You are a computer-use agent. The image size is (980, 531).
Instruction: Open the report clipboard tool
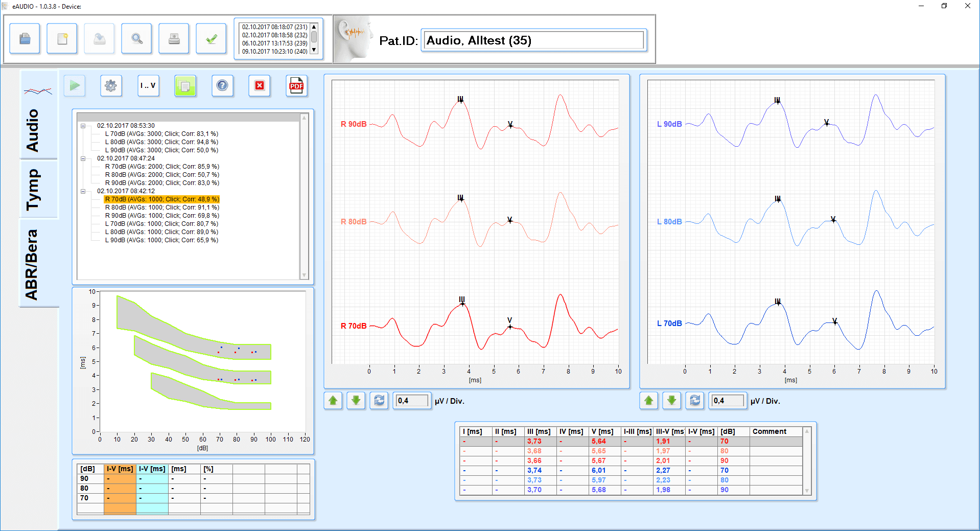(x=185, y=86)
